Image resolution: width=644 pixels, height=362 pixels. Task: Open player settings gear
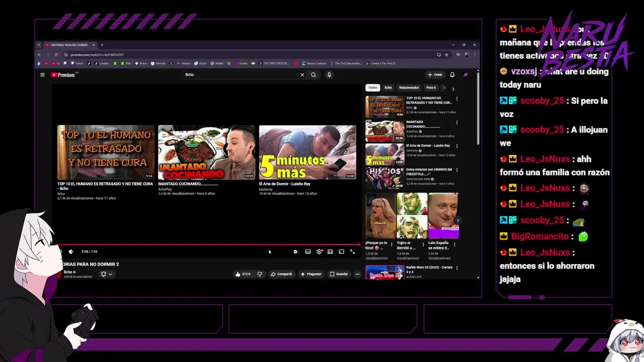coord(319,251)
